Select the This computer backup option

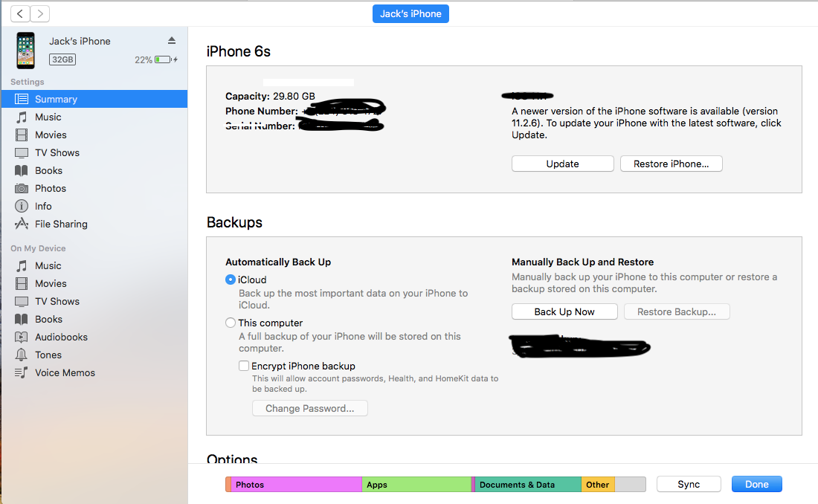230,323
